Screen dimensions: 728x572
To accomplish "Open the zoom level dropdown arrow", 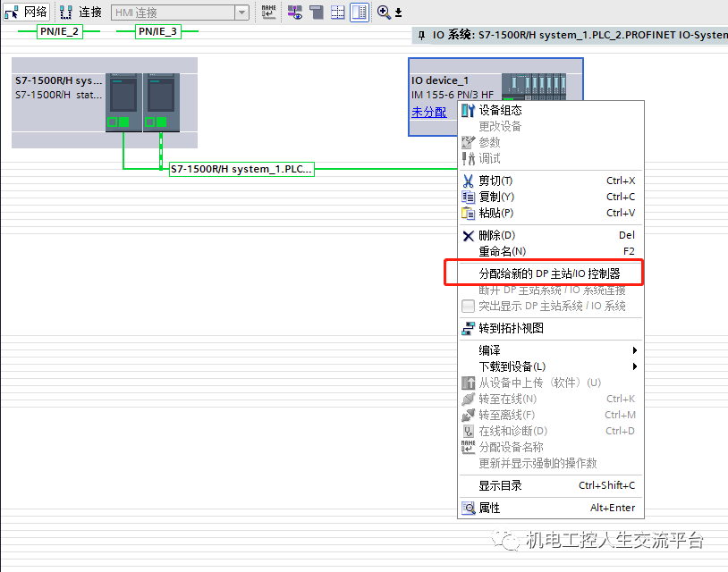I will pyautogui.click(x=398, y=13).
